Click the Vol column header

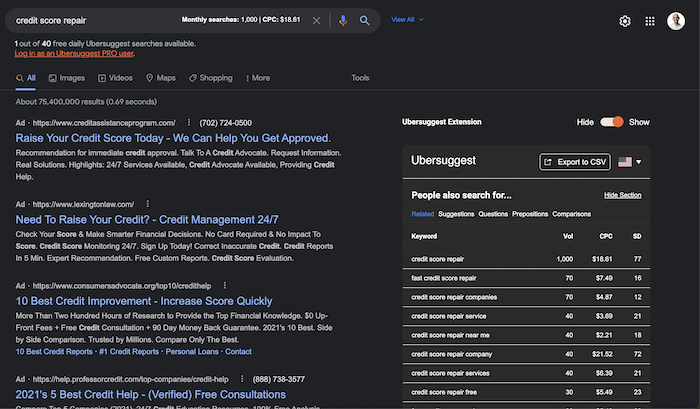pos(568,236)
